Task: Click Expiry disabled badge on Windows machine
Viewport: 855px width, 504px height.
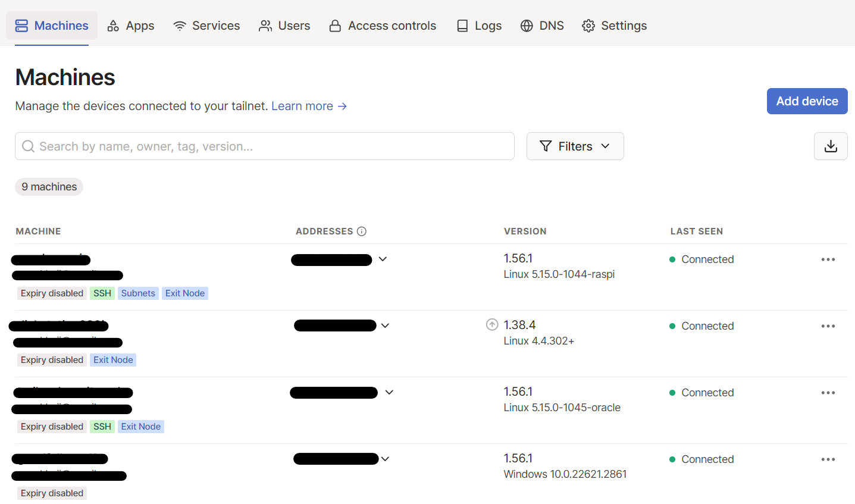Action: tap(52, 493)
